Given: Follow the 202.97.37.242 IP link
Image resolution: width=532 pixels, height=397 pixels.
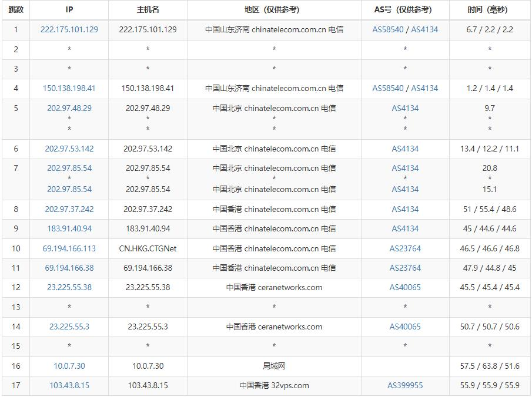Looking at the screenshot, I should click(69, 209).
